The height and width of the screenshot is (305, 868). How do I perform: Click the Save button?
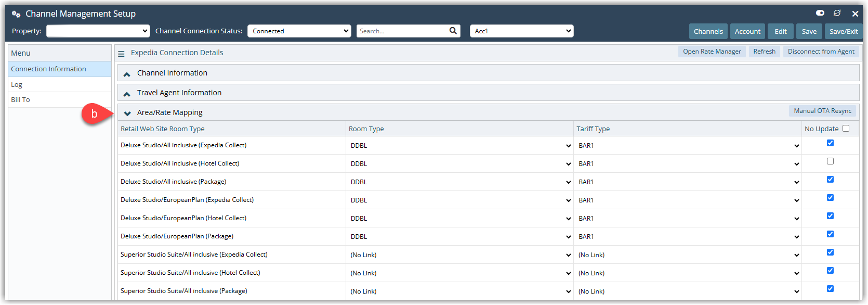[x=809, y=31]
